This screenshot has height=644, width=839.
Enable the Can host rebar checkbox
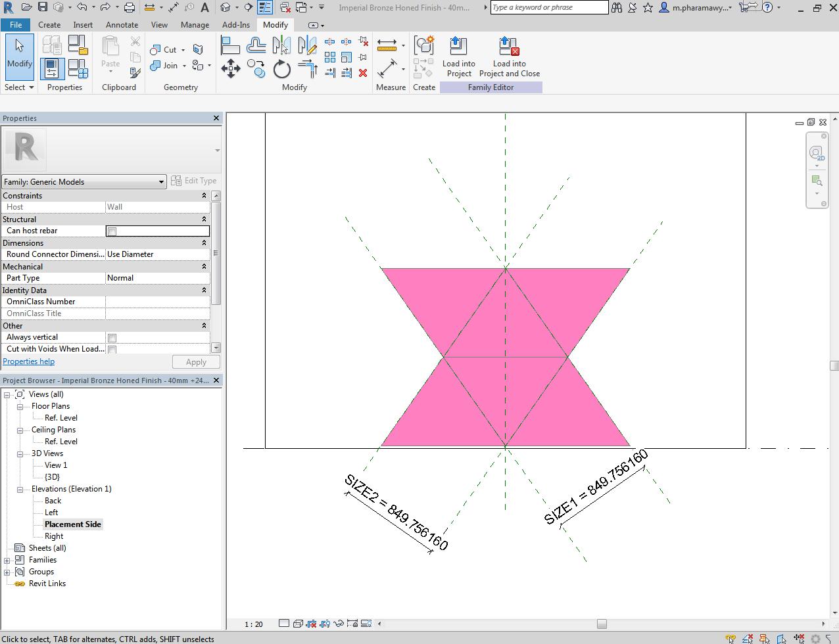click(112, 231)
